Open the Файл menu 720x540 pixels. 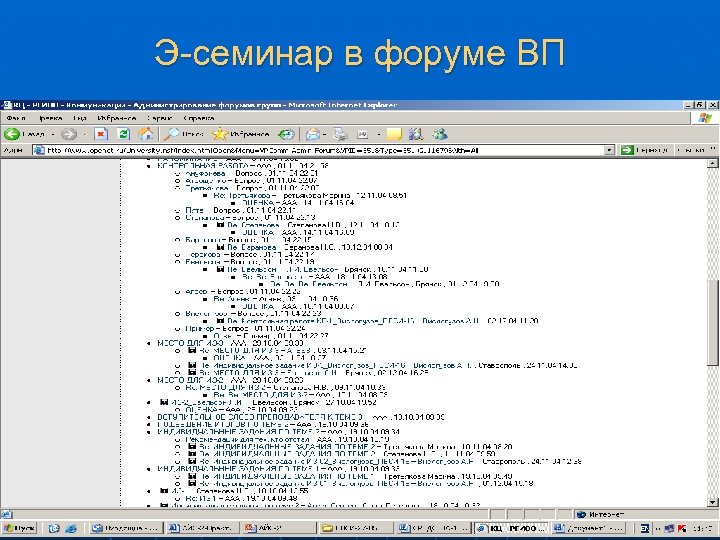coord(16,118)
